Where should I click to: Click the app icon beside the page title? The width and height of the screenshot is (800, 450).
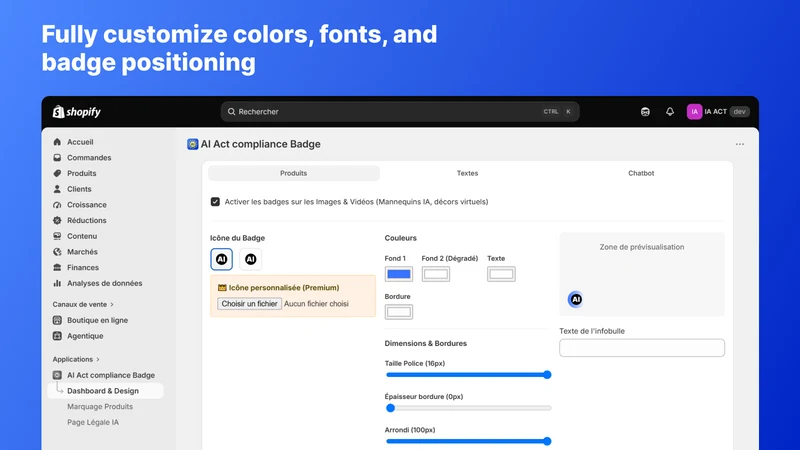point(192,144)
